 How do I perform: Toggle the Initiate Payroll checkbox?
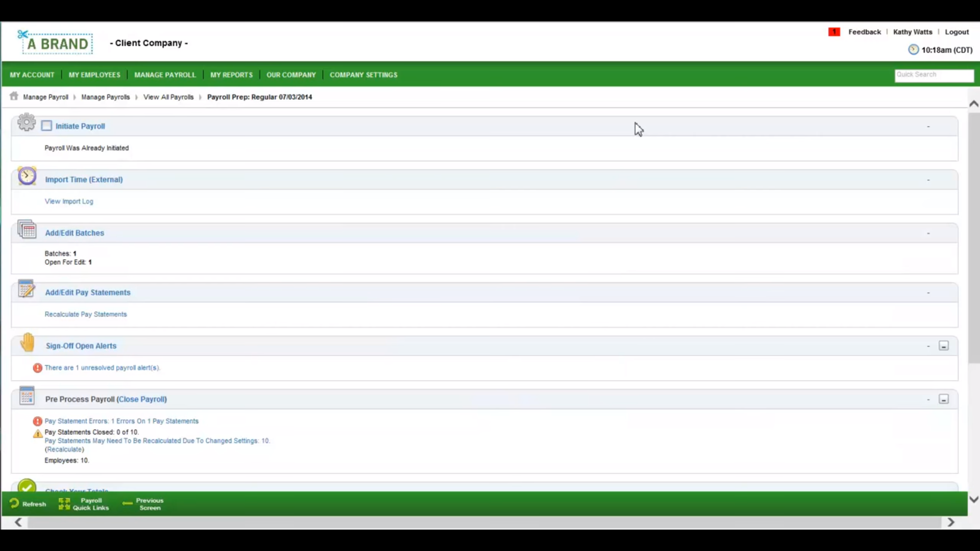coord(46,126)
